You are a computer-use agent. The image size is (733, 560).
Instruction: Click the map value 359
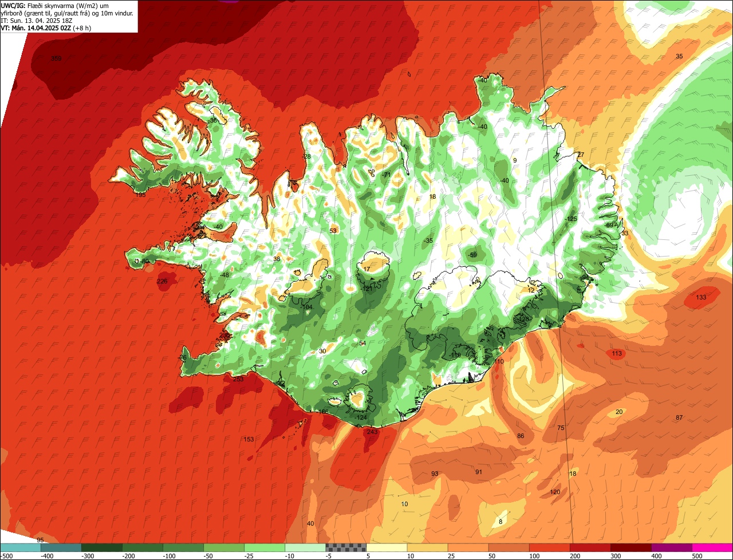click(x=56, y=58)
